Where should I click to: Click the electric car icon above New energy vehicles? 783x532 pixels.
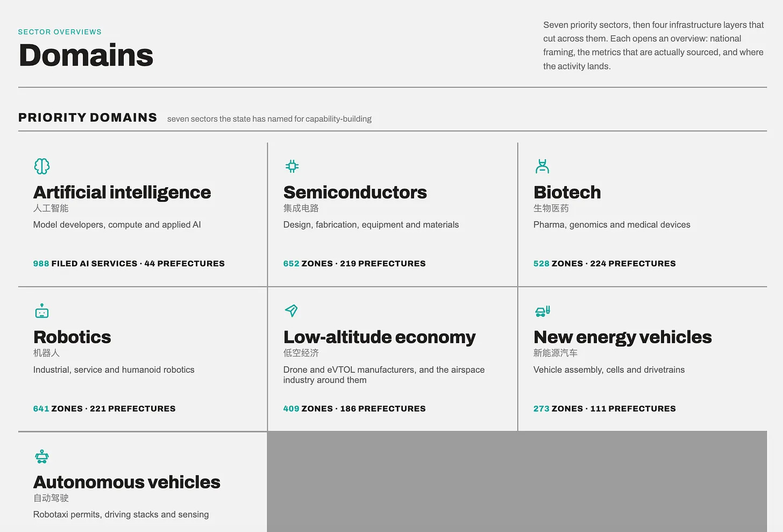[543, 311]
